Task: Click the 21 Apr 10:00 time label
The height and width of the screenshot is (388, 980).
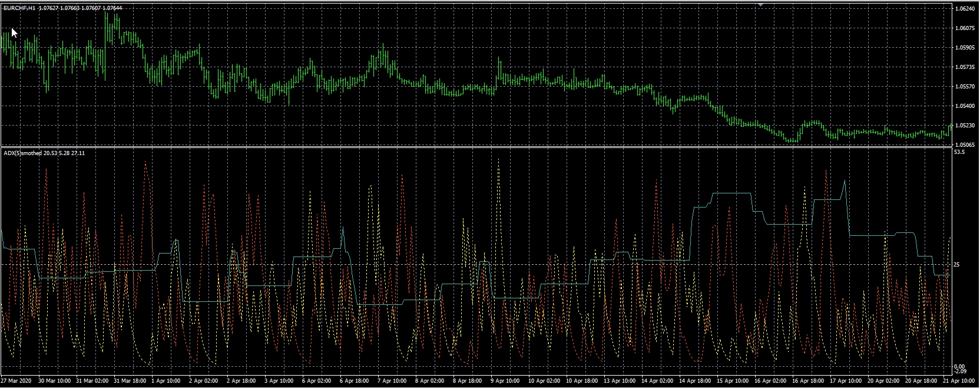Action: tap(960, 381)
